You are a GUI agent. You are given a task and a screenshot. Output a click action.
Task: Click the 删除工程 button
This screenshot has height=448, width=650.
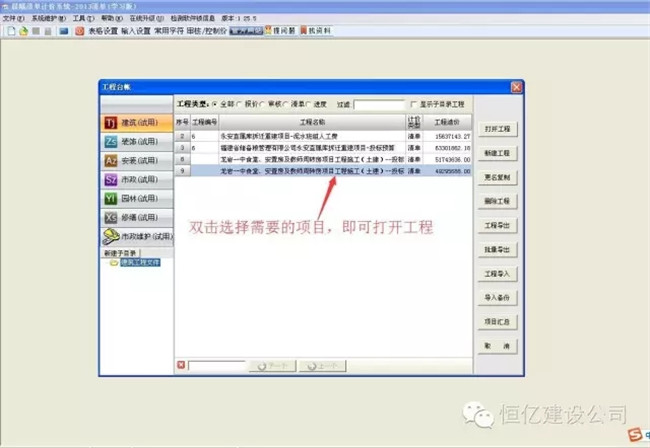tap(497, 201)
